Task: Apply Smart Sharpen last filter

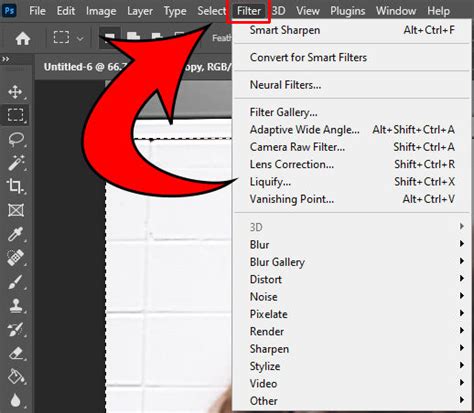Action: click(352, 30)
